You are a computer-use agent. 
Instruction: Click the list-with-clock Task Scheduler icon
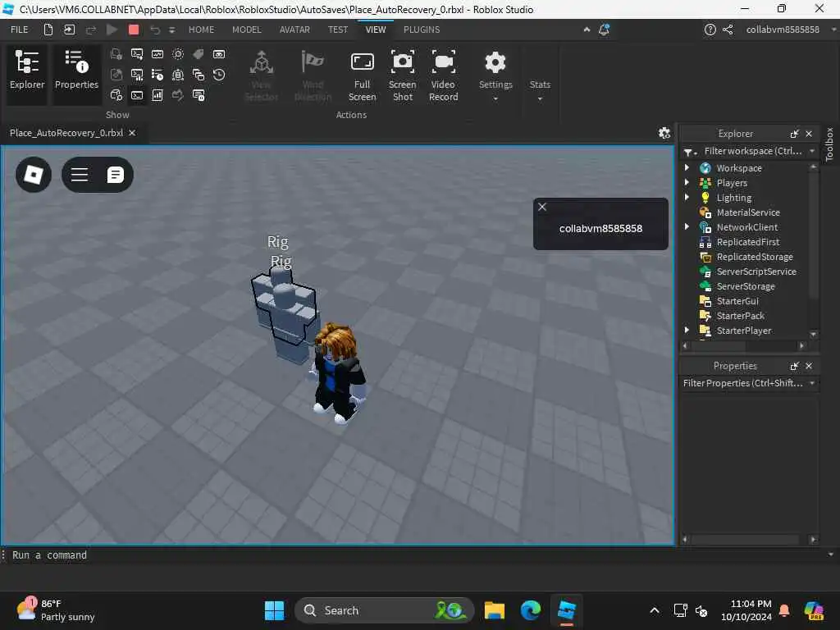[x=157, y=75]
